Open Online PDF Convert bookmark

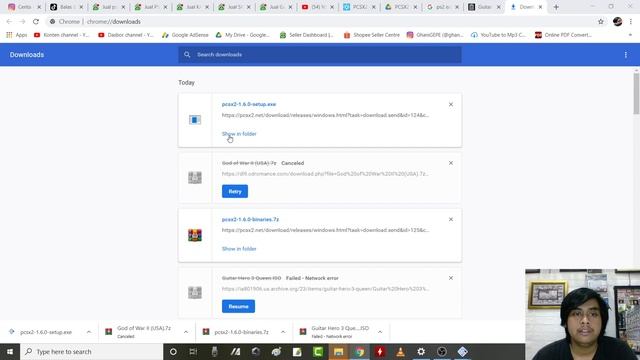point(563,35)
